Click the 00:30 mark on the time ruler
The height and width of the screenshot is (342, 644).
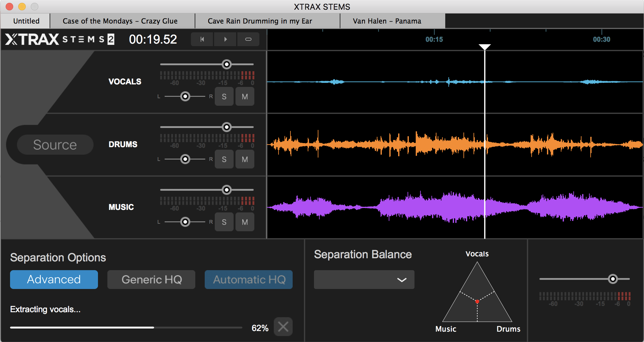[602, 39]
